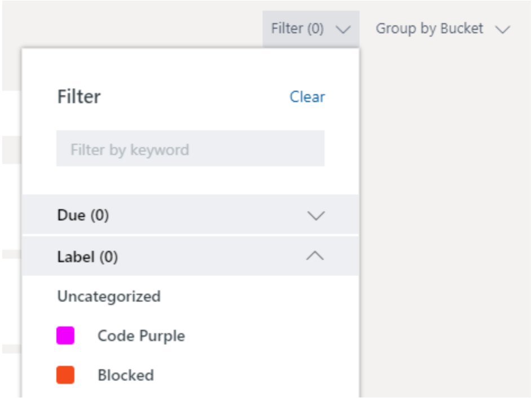Image resolution: width=532 pixels, height=398 pixels.
Task: Click the Filter panel heading
Action: coord(79,97)
